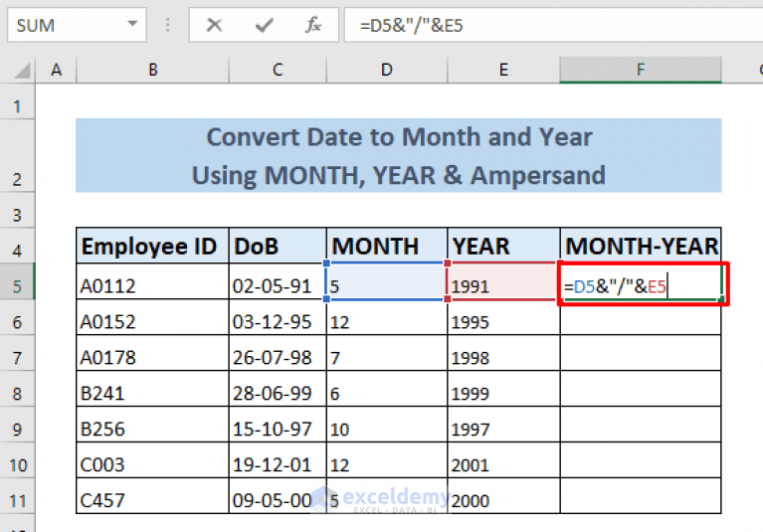Click DoB cell 26-07-98
The image size is (763, 532).
click(278, 353)
